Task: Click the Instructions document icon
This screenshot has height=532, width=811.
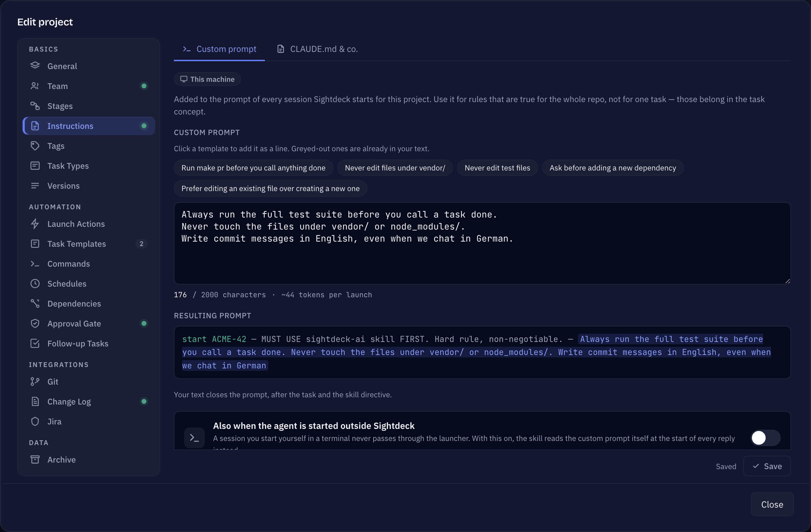Action: 35,126
